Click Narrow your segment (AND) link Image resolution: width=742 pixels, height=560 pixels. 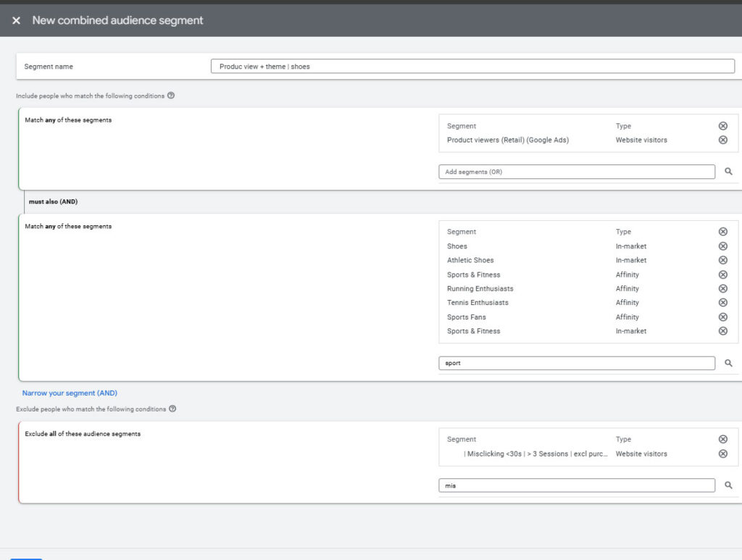pyautogui.click(x=70, y=393)
